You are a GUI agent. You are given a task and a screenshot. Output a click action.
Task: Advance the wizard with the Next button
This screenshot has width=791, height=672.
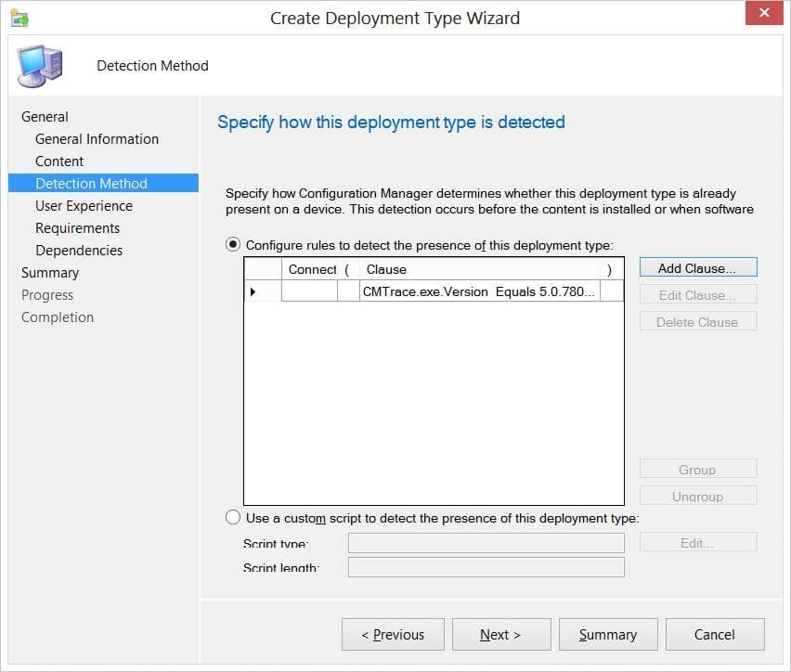501,634
